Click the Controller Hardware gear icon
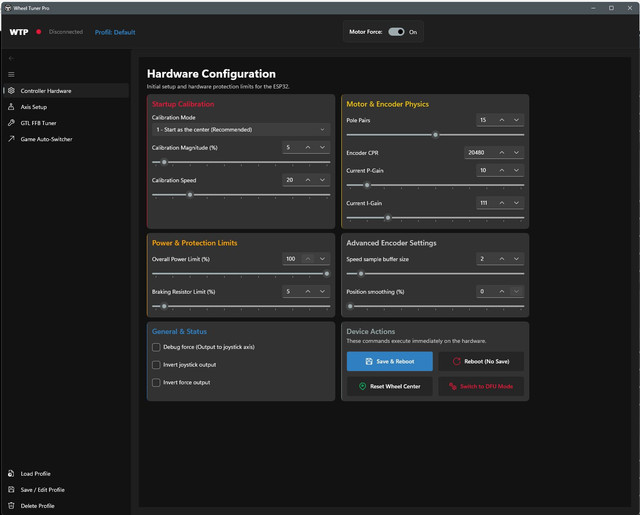The width and height of the screenshot is (640, 515). [x=11, y=91]
